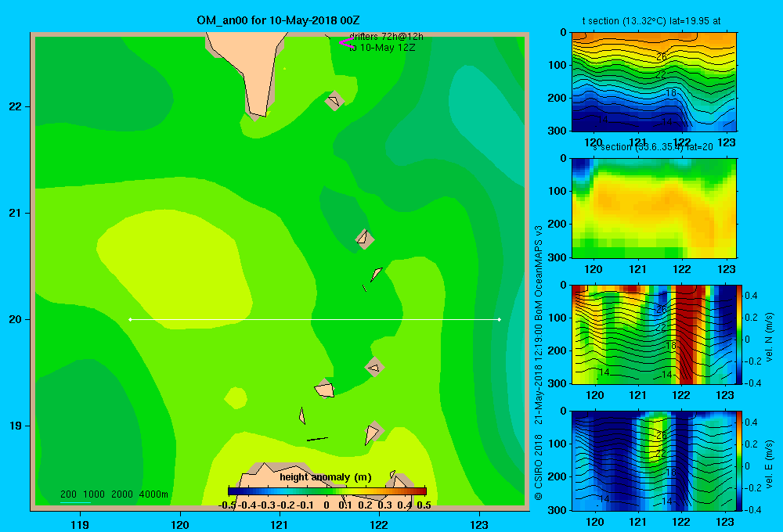Open the salinity section plot
783x532 pixels.
point(654,207)
